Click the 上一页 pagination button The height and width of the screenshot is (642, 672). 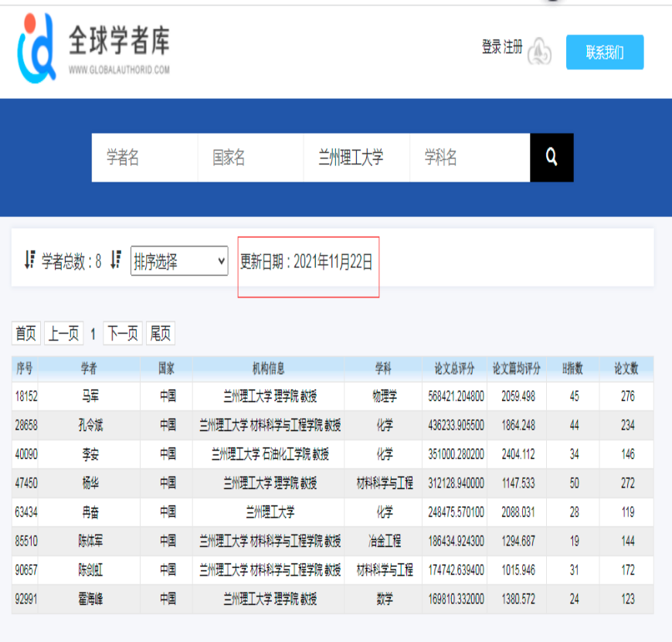pyautogui.click(x=63, y=334)
